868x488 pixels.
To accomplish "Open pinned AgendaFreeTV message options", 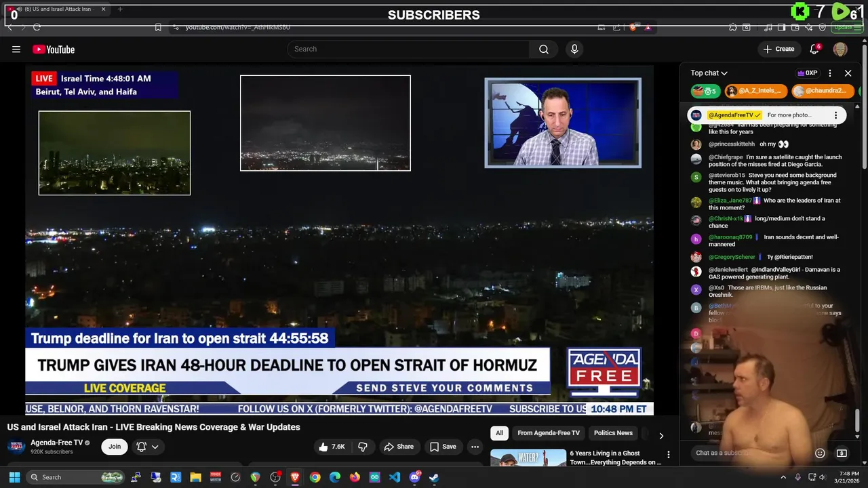I will pos(836,115).
